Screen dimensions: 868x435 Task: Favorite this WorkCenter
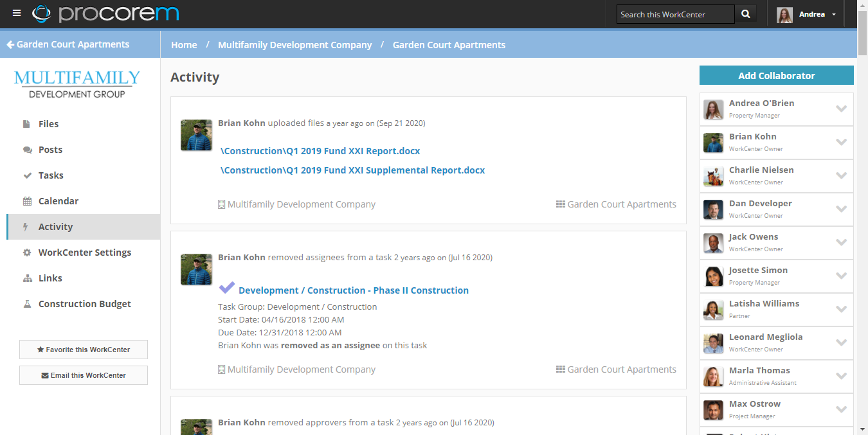pos(83,350)
